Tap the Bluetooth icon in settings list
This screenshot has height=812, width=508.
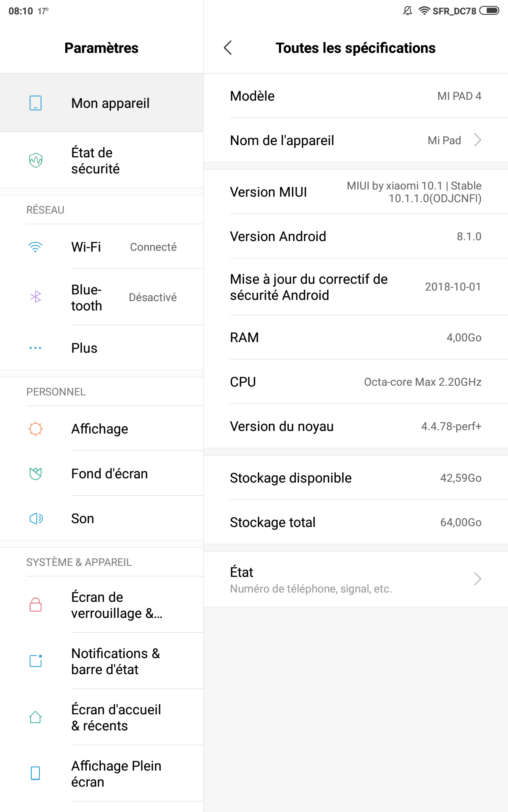tap(36, 297)
